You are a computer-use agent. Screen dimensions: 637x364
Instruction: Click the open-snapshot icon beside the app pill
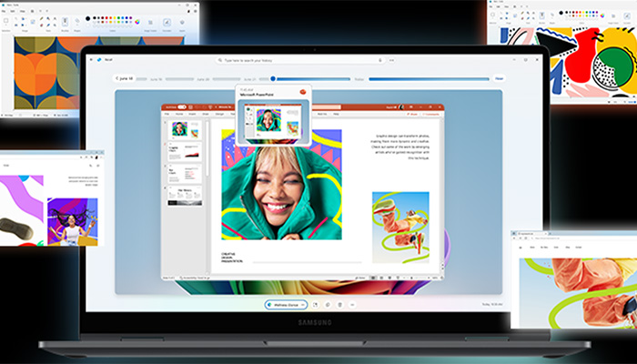coord(315,305)
